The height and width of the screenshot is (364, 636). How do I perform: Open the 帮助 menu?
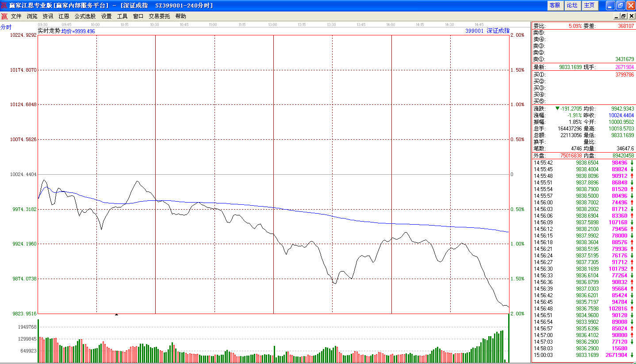click(x=180, y=16)
